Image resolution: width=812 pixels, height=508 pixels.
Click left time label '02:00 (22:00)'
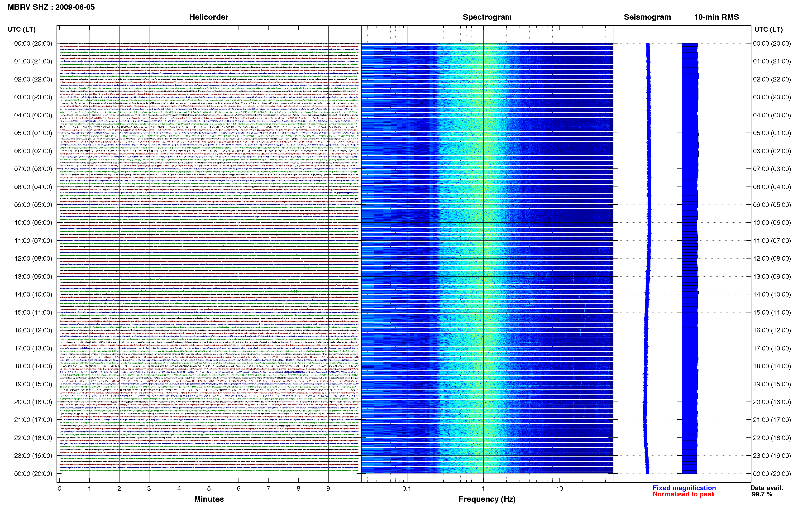33,79
